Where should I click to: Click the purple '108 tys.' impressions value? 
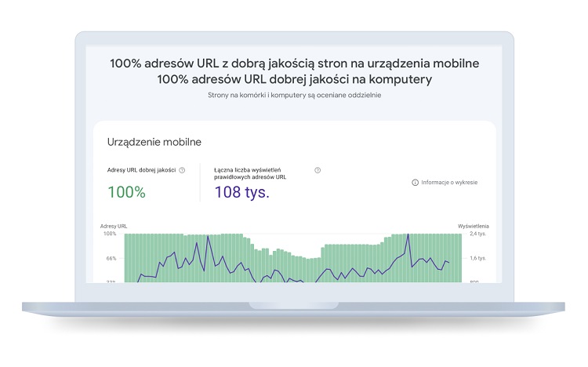(241, 192)
